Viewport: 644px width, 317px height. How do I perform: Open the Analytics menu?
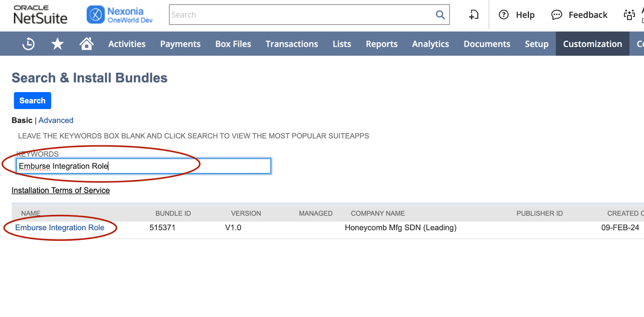[430, 44]
